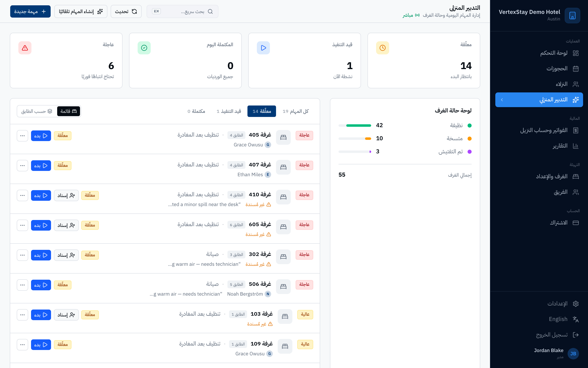Select مكتملة 0 tab
Image resolution: width=588 pixels, height=368 pixels.
tap(196, 111)
